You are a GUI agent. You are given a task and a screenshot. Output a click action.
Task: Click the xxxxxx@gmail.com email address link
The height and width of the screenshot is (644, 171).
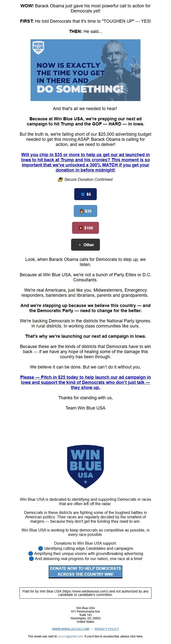pyautogui.click(x=70, y=636)
